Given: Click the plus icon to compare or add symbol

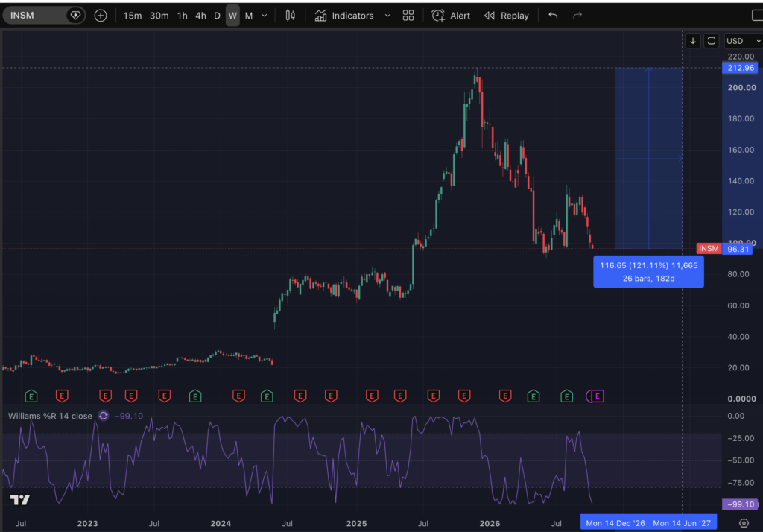Looking at the screenshot, I should 101,16.
